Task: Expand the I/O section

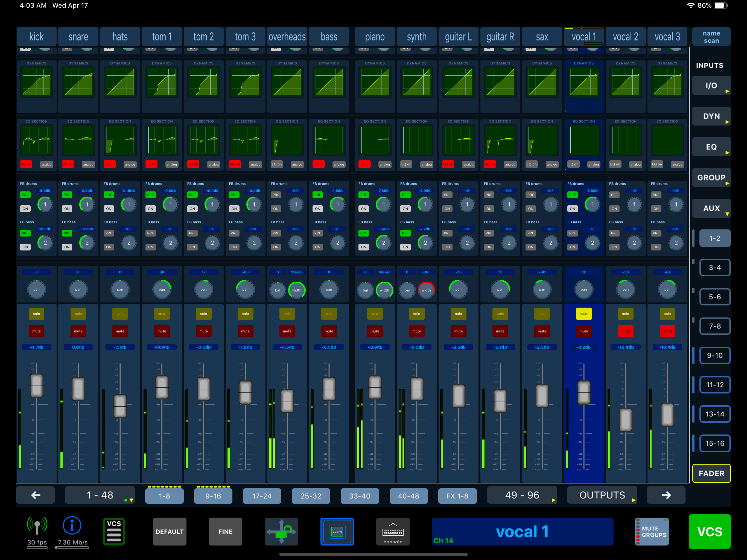Action: tap(711, 86)
